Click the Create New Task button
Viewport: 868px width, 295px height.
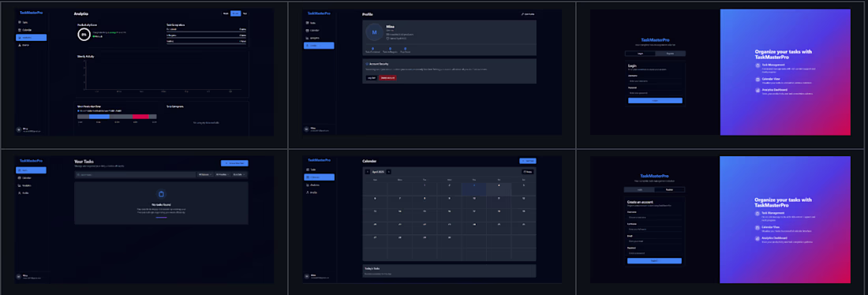point(234,163)
